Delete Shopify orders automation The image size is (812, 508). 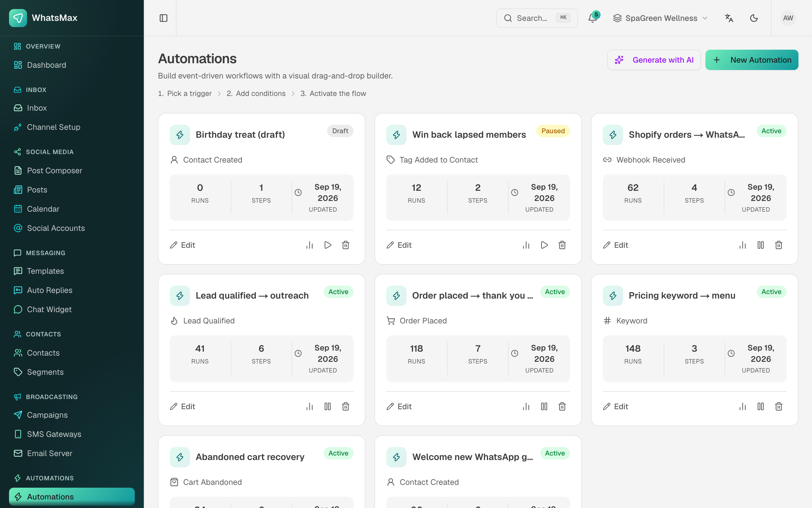coord(778,245)
